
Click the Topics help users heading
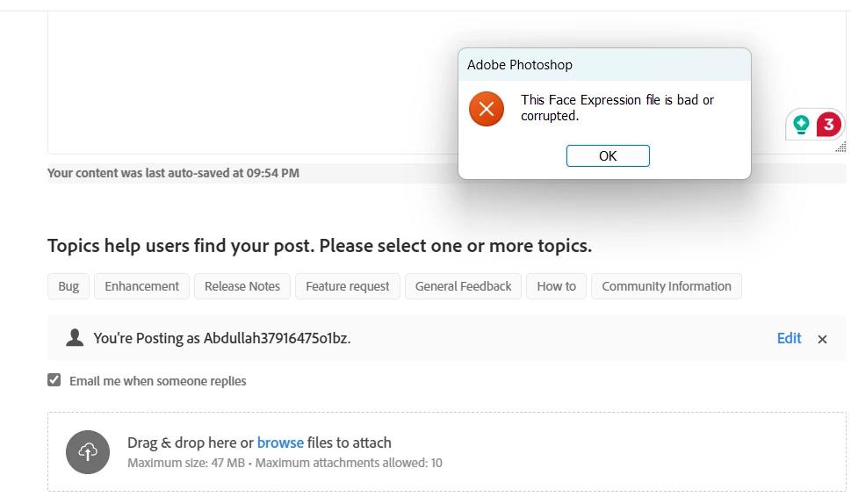(320, 246)
